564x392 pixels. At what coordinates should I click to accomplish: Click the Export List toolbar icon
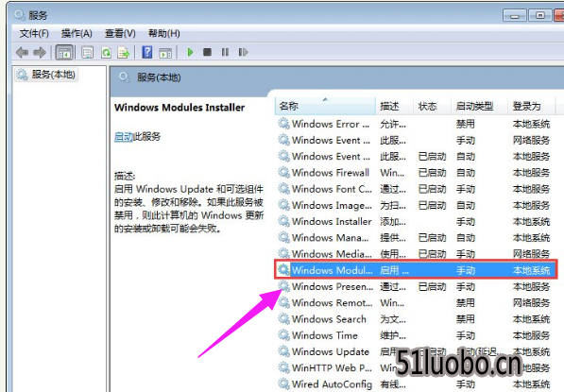pyautogui.click(x=124, y=53)
